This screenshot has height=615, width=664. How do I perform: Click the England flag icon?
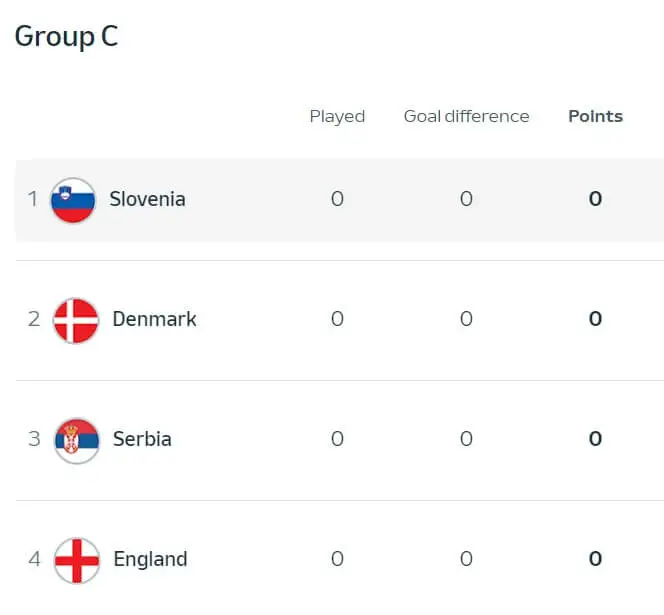[77, 560]
